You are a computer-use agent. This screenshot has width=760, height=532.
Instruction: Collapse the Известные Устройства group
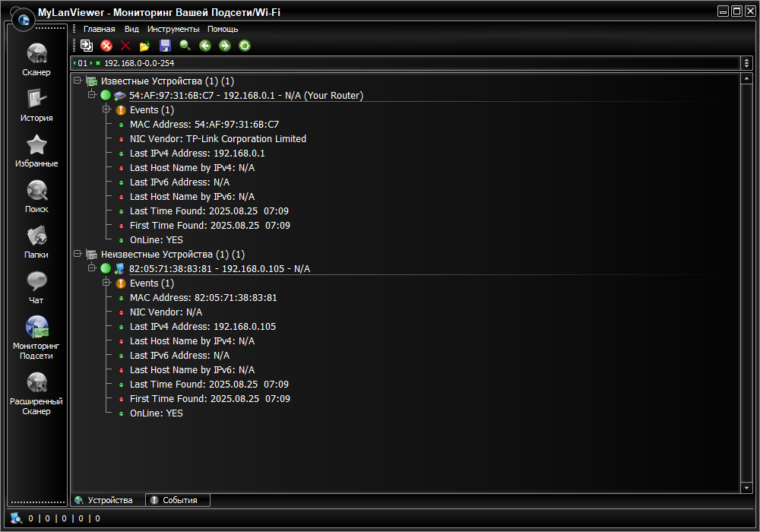(x=78, y=81)
